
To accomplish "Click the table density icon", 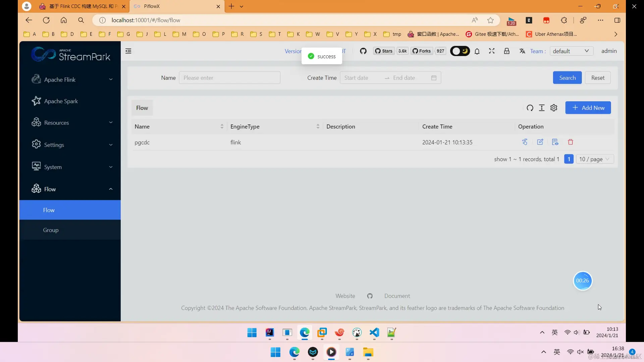I will click(x=542, y=108).
